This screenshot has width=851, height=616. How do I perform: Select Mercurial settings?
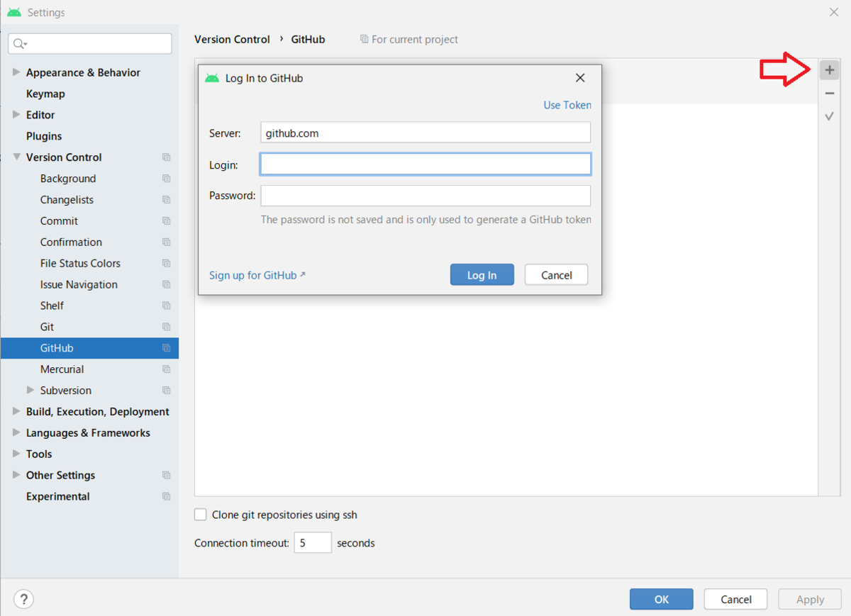tap(62, 369)
